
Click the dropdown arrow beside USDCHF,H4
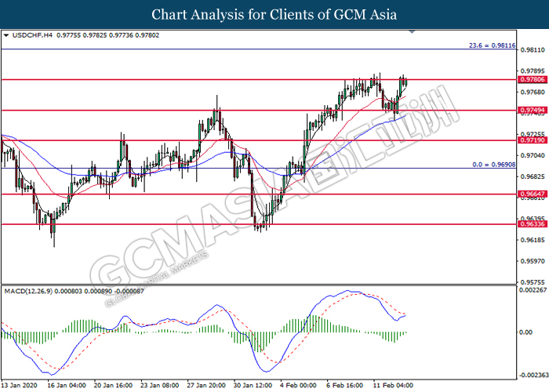click(6, 35)
